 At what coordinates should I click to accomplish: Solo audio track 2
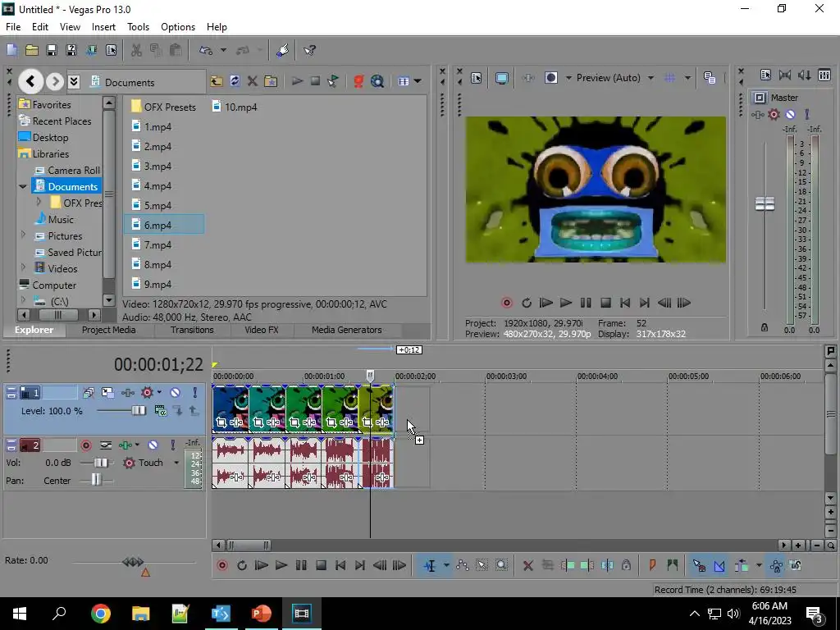coord(172,445)
